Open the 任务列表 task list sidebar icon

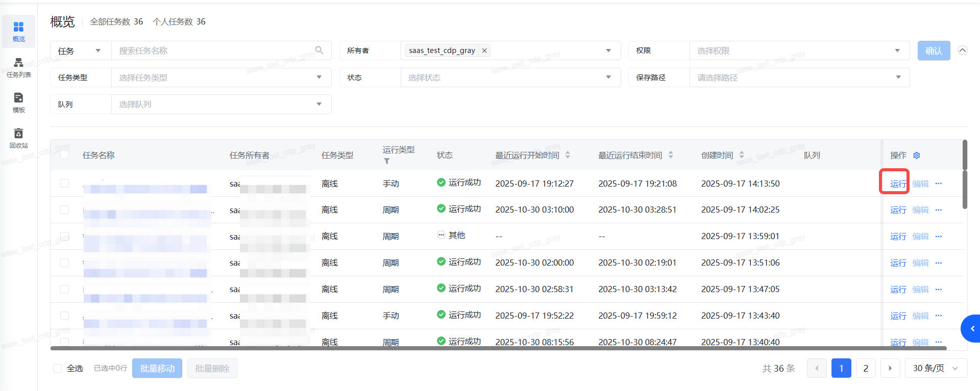tap(18, 67)
